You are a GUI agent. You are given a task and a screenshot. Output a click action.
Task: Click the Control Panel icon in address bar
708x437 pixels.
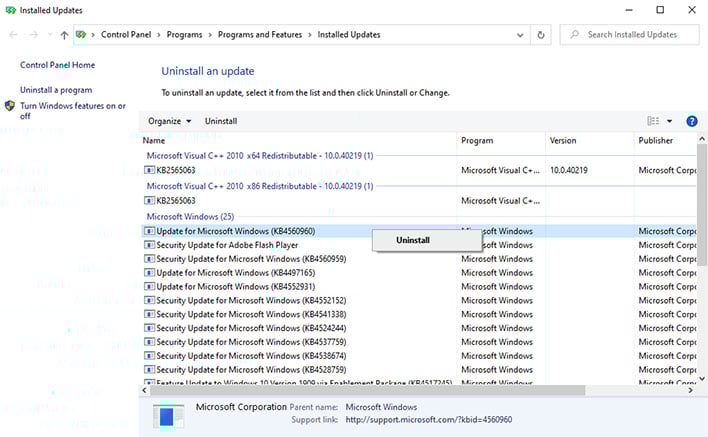tap(81, 34)
